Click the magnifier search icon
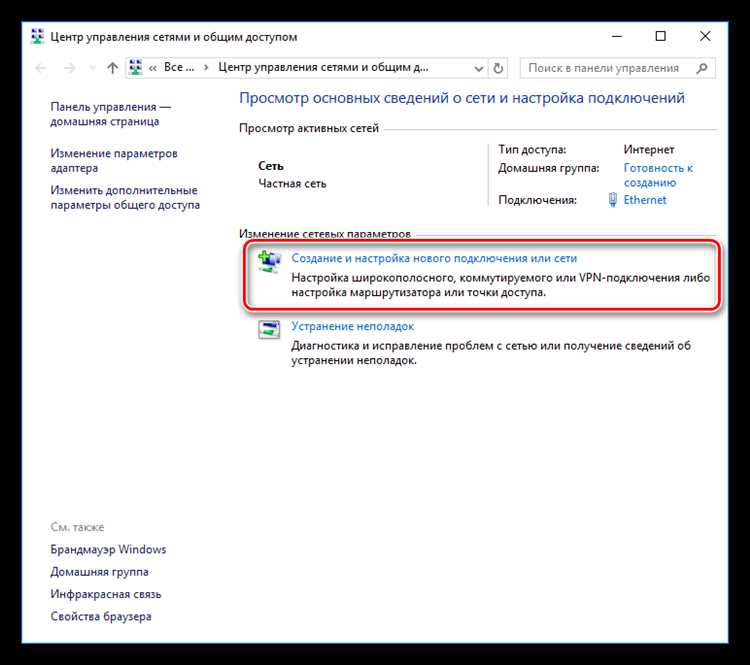The height and width of the screenshot is (665, 750). point(702,68)
